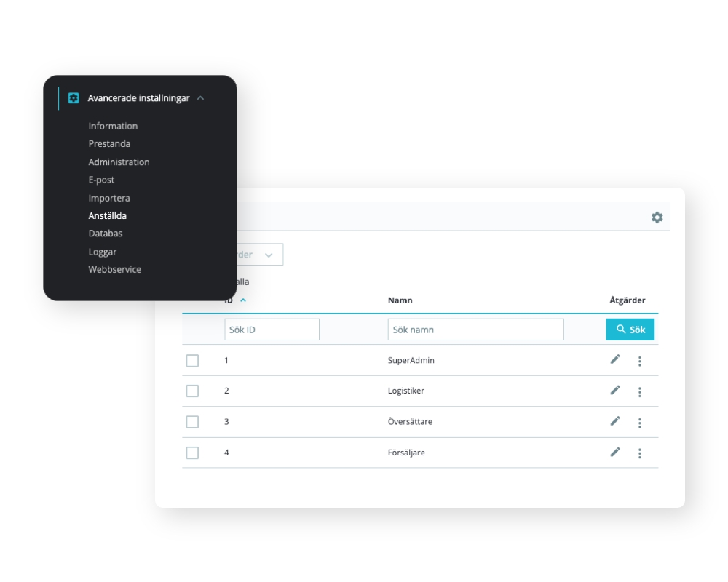Edit Logistiker with the pencil icon

point(615,391)
